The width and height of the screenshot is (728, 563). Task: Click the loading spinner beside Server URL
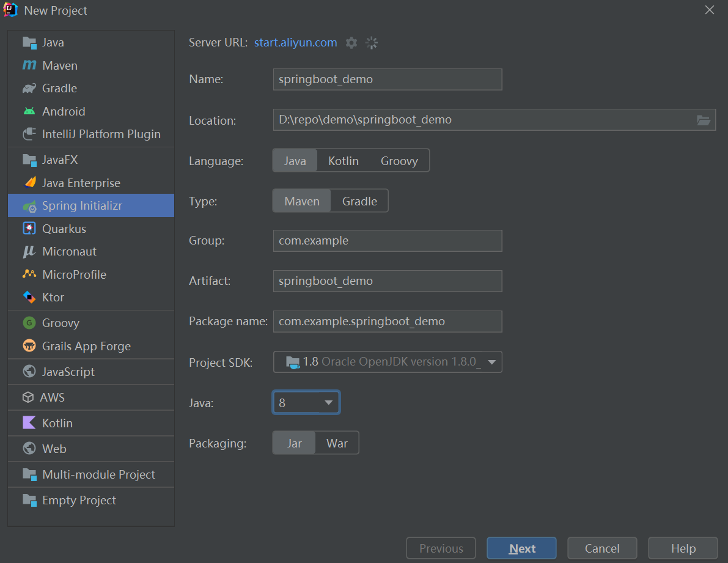tap(372, 43)
